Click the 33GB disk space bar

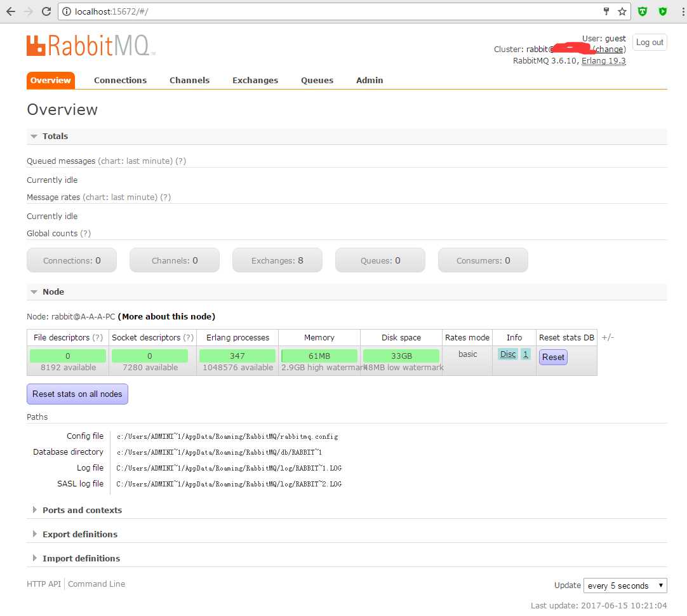401,356
